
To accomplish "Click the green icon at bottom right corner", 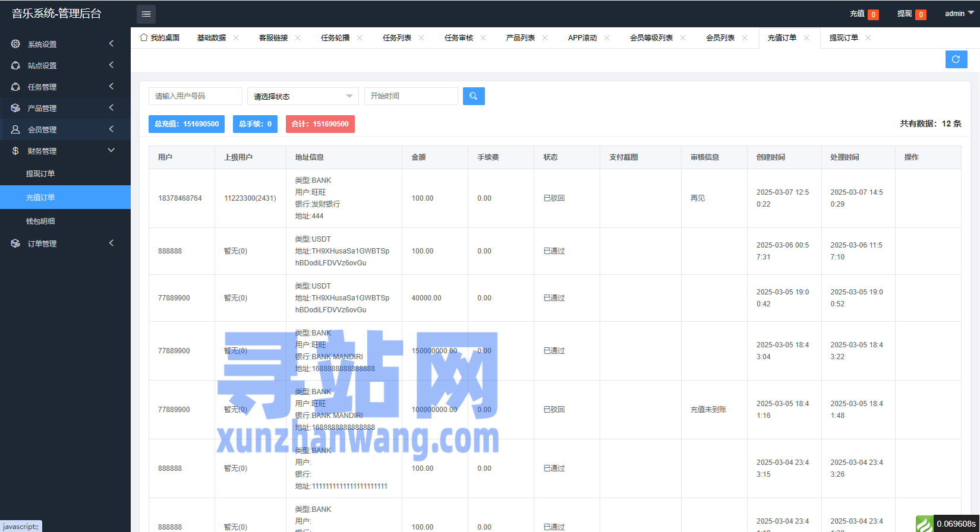I will 924,524.
